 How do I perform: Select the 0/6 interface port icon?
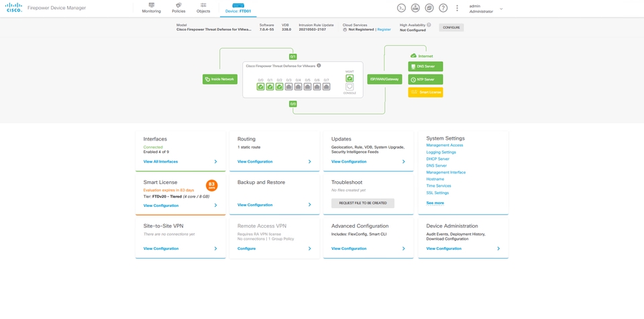coord(317,87)
